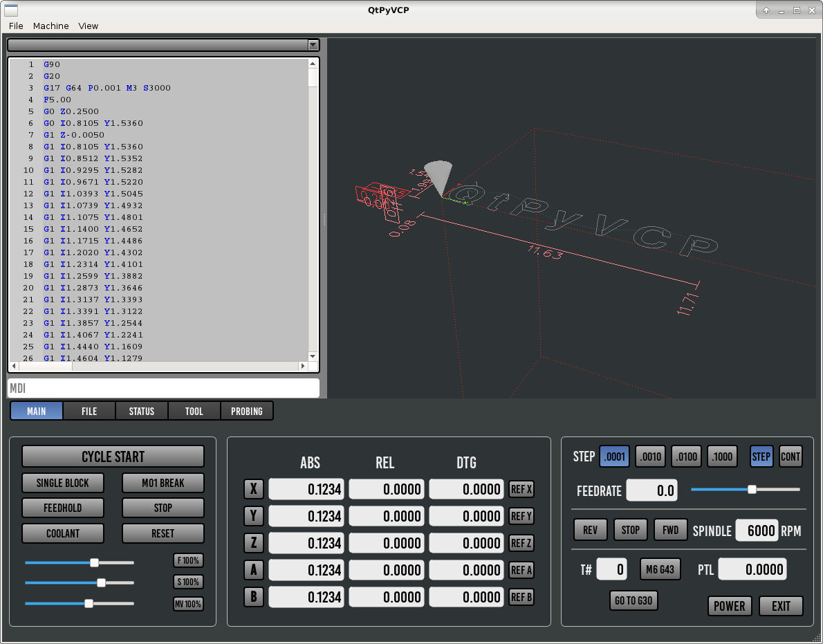Select the X axis button
Viewport: 823px width, 644px height.
254,489
